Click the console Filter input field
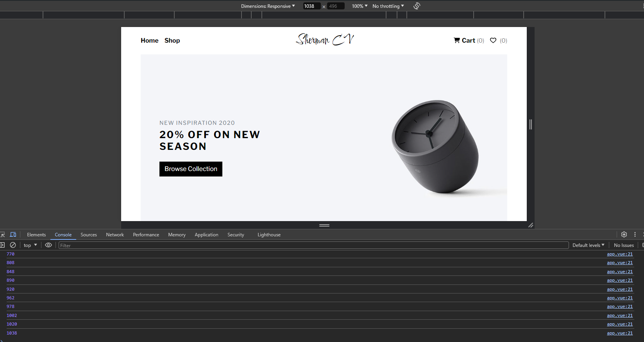Screen dimensions: 644x342 tap(313, 245)
